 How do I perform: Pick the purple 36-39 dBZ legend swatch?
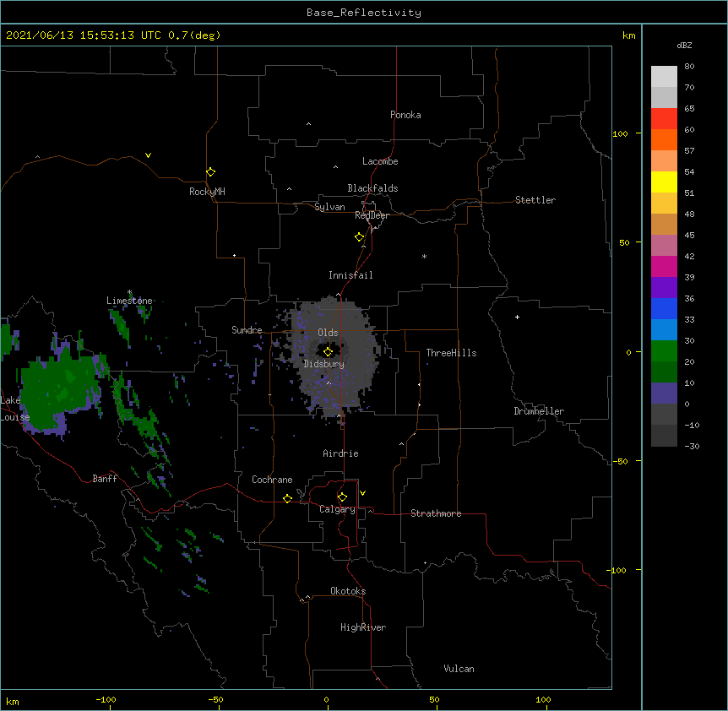coord(664,288)
